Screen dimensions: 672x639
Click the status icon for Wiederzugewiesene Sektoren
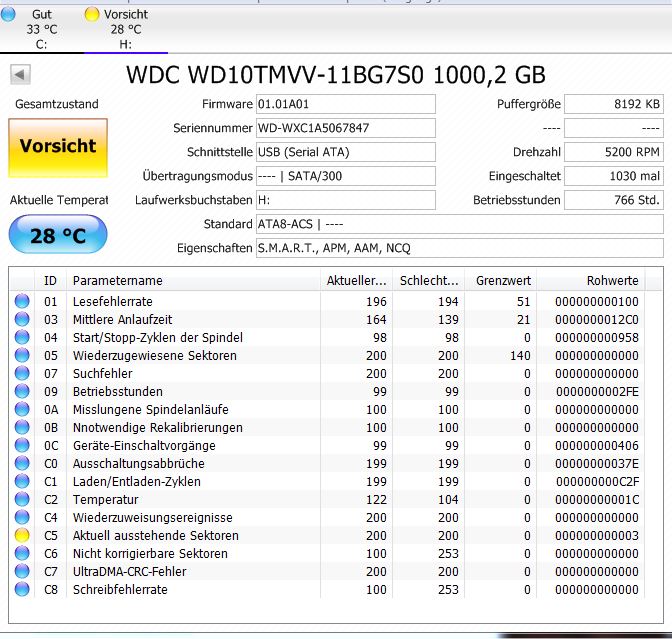[x=22, y=355]
